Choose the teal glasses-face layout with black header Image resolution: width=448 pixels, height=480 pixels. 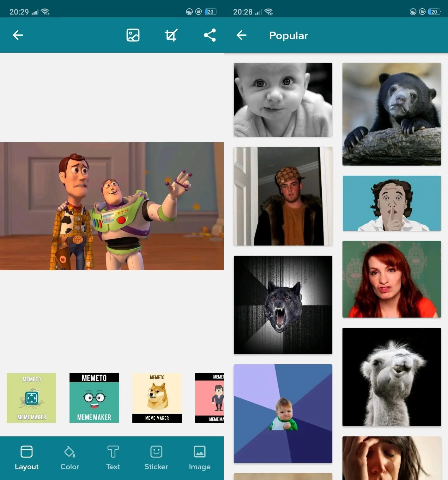click(x=94, y=398)
